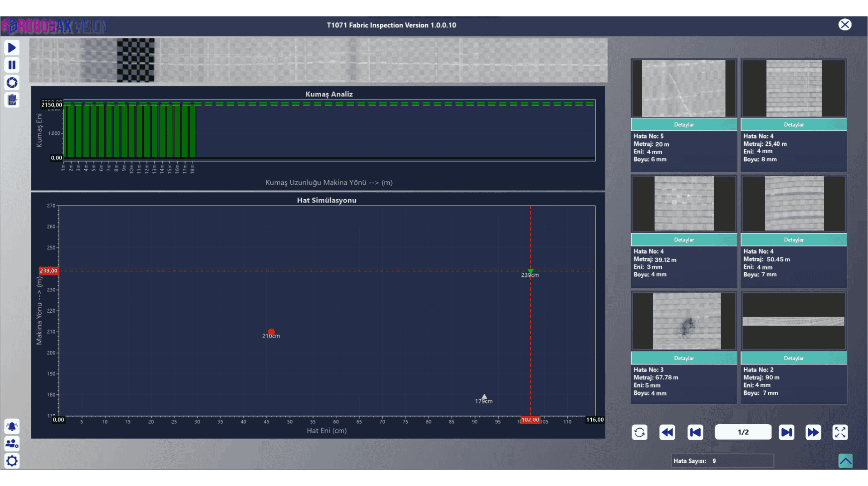Close the Fabric Inspection window
Viewport: 868px width, 486px height.
(x=845, y=24)
